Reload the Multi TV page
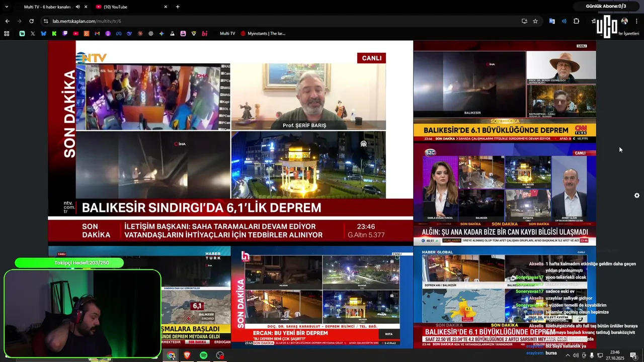644x362 pixels. pos(31,21)
